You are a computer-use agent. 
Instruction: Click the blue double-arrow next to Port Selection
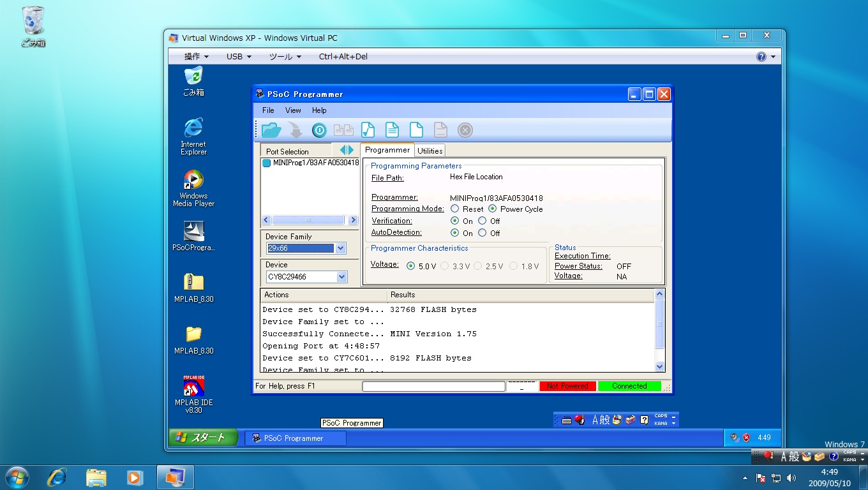point(347,150)
